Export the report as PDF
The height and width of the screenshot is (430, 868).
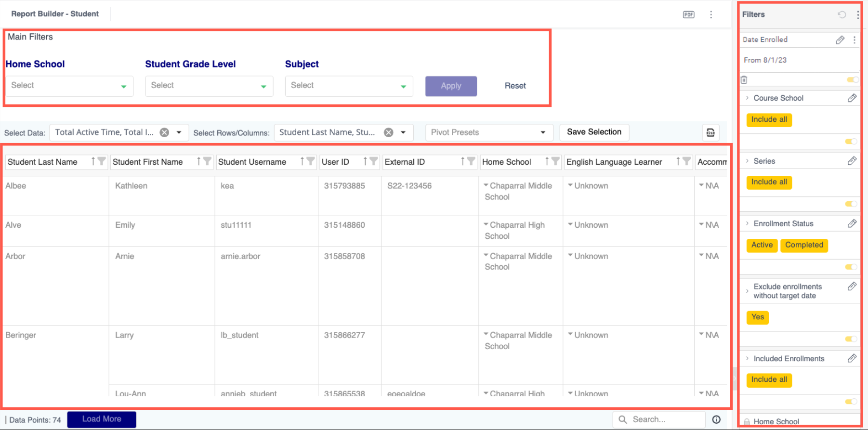click(688, 14)
